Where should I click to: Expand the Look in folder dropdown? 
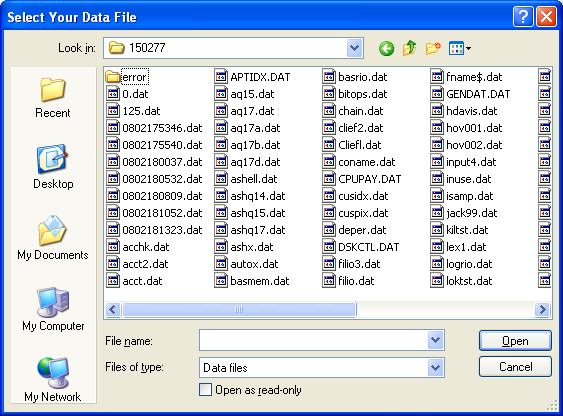(x=355, y=48)
